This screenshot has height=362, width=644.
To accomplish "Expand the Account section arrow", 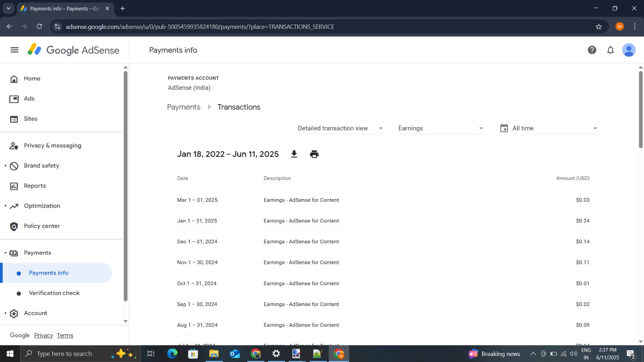I will click(x=5, y=313).
